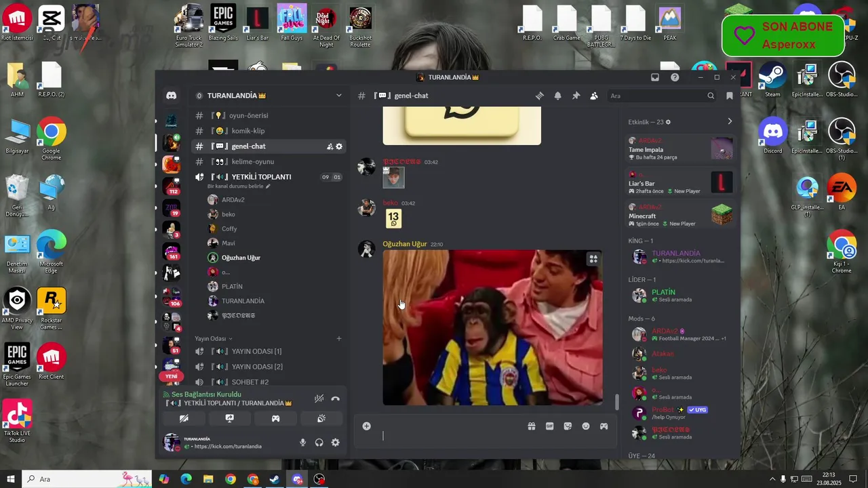The image size is (868, 488).
Task: Open Oğuzhan Uğur message author name
Action: pyautogui.click(x=405, y=244)
